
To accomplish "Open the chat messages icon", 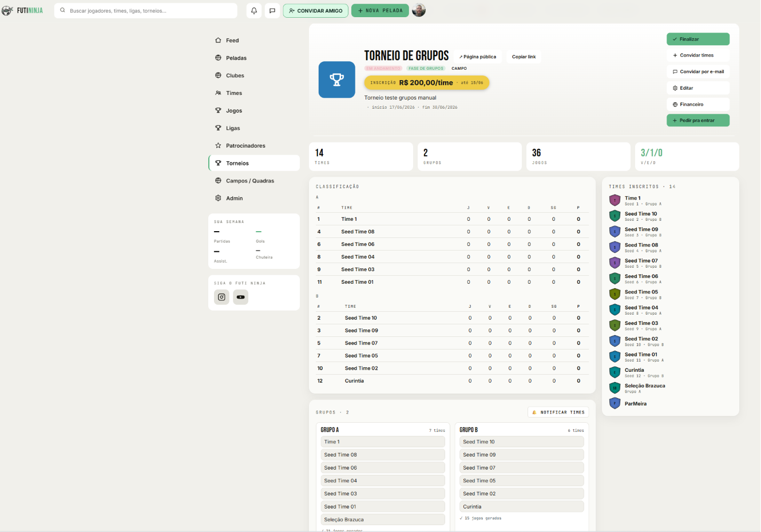I will pos(272,10).
